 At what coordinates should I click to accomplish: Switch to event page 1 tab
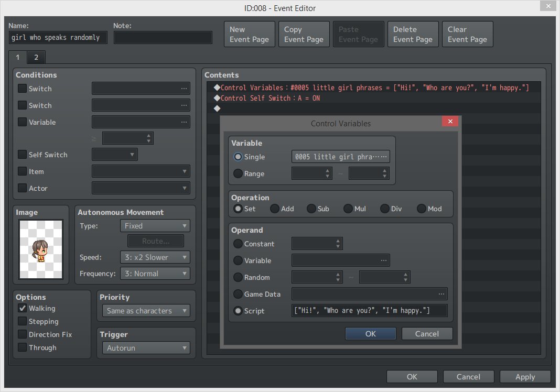pyautogui.click(x=18, y=57)
